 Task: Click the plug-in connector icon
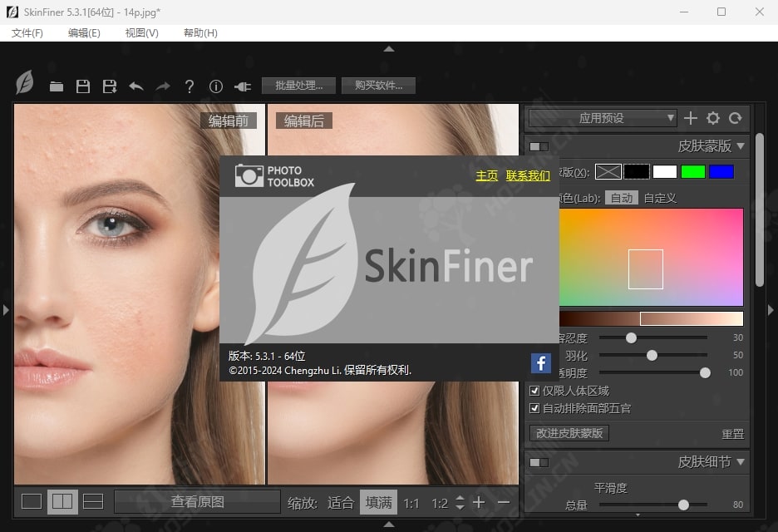243,86
